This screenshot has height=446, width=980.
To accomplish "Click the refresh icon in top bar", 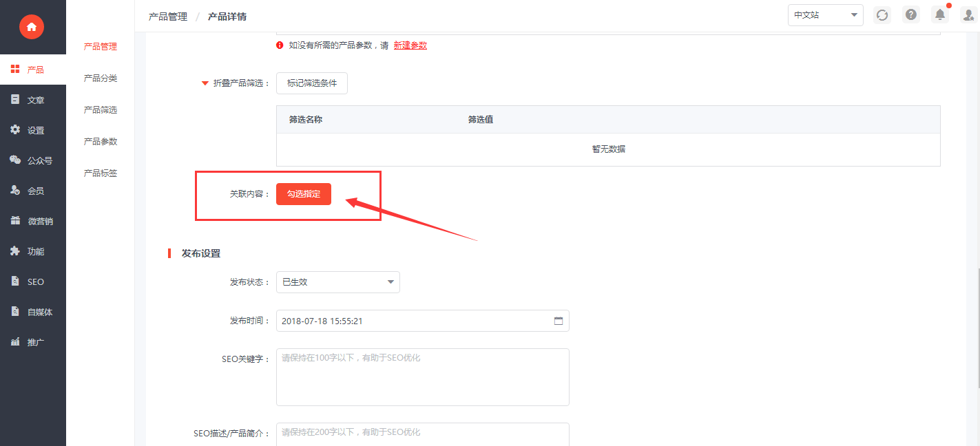I will pos(882,15).
